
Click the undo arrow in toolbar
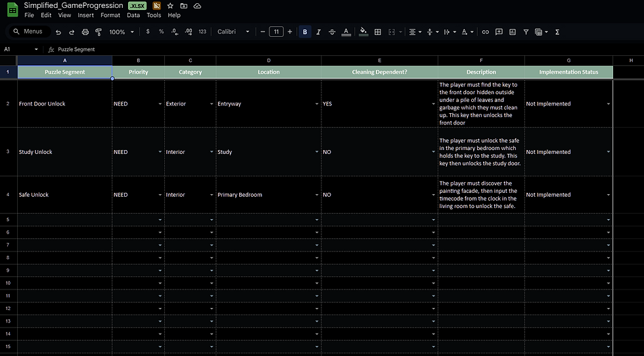pos(58,32)
